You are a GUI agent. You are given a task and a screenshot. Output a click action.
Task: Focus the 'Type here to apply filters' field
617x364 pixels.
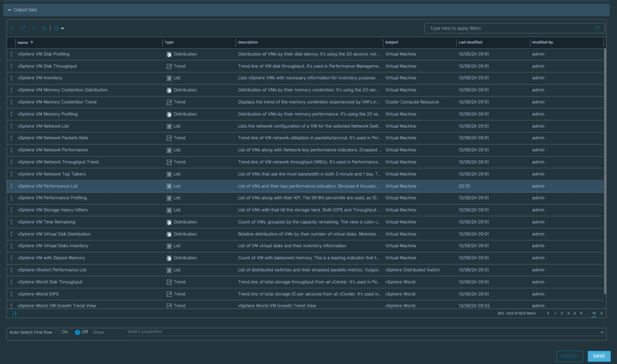coord(510,28)
